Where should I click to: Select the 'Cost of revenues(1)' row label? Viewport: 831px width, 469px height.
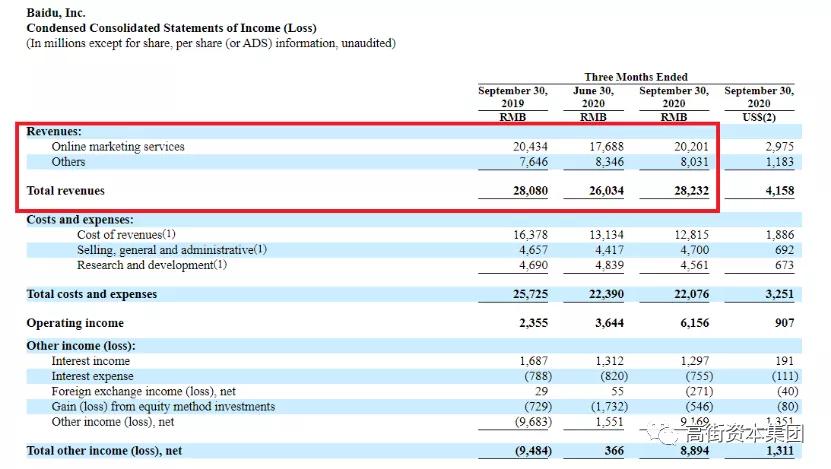[x=126, y=235]
